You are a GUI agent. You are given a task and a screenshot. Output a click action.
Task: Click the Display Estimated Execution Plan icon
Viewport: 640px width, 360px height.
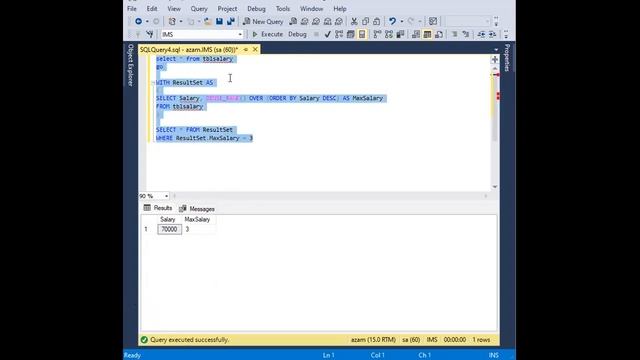coord(339,34)
